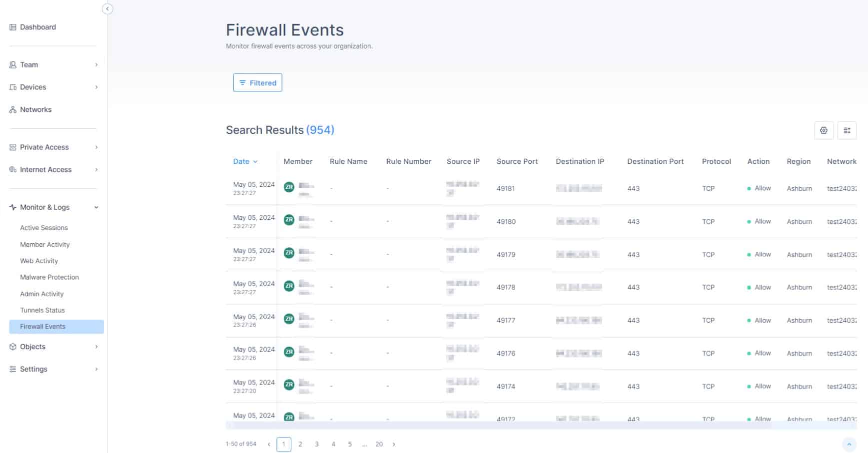Screen dimensions: 868x453
Task: Open the Filtered filter panel
Action: point(258,82)
